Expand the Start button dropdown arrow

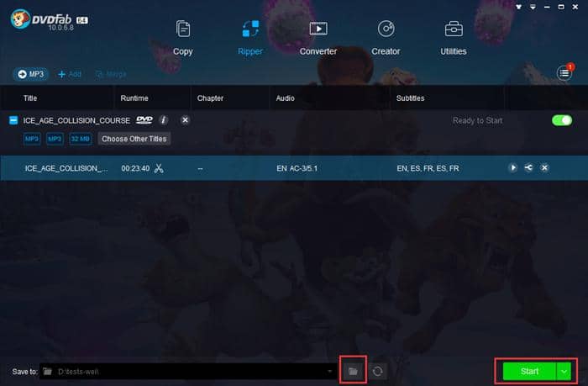[x=564, y=372]
